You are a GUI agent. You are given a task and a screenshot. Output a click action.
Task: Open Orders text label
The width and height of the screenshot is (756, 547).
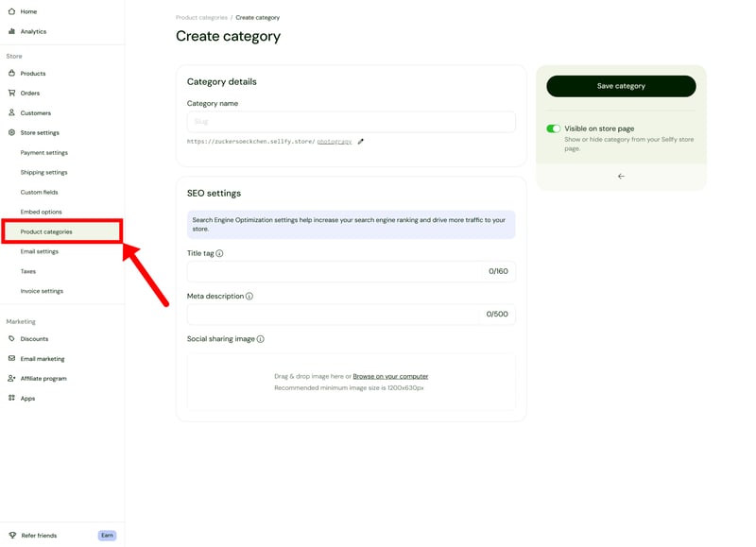click(x=30, y=93)
